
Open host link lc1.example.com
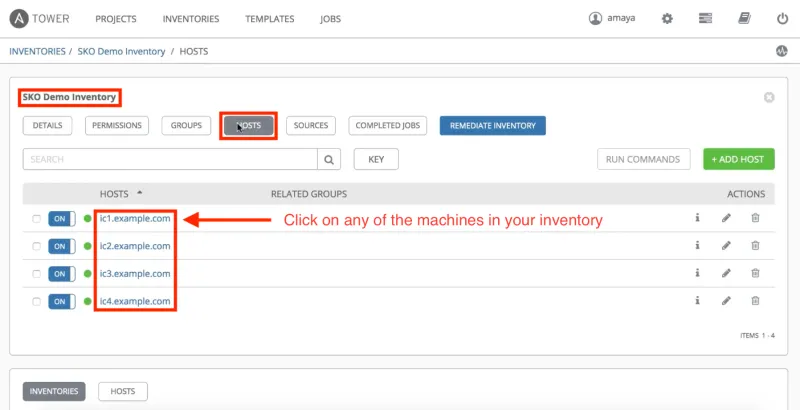[135, 218]
